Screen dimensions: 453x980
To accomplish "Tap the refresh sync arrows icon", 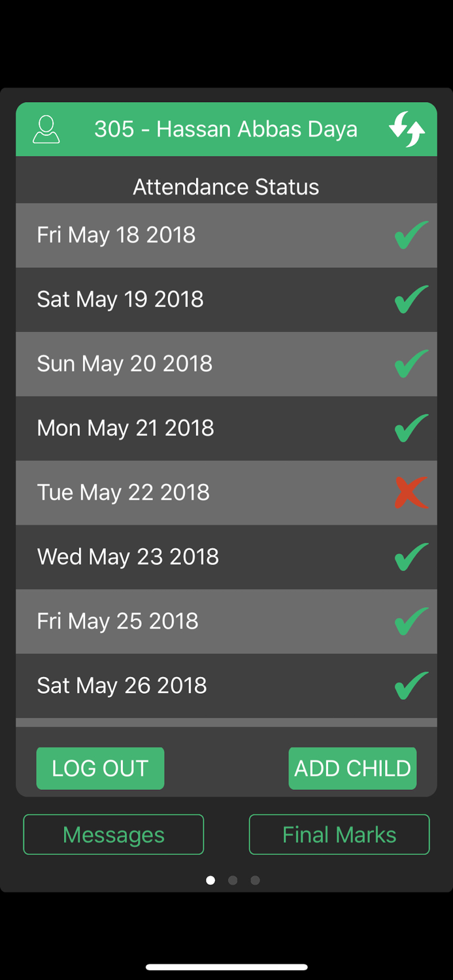I will point(407,129).
